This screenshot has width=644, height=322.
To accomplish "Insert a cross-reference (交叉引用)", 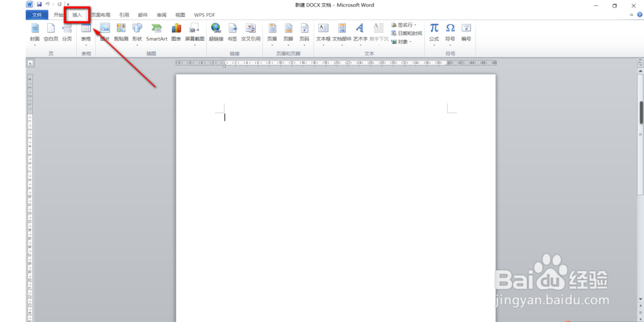I will tap(251, 33).
